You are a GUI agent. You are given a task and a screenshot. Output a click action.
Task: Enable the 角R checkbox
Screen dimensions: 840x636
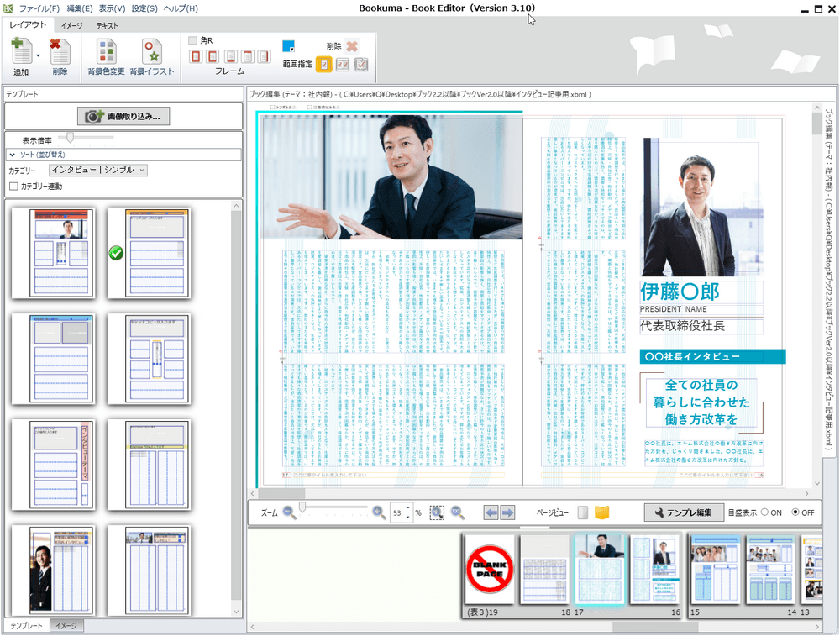coord(193,40)
